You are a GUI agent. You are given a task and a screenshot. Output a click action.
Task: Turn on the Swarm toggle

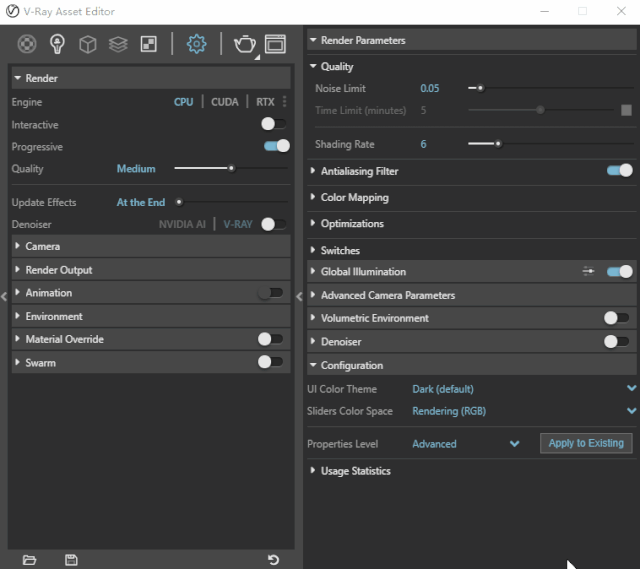(x=271, y=362)
